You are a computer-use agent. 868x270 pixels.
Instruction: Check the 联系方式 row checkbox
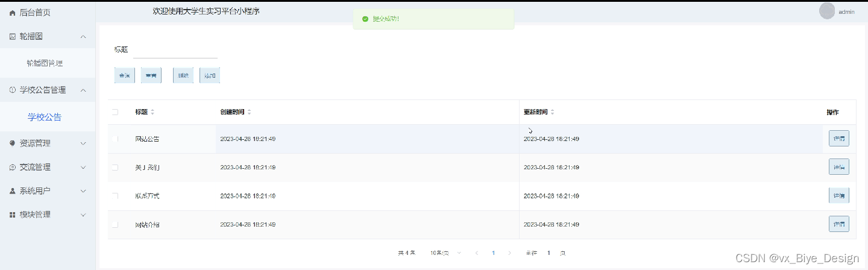coord(115,196)
